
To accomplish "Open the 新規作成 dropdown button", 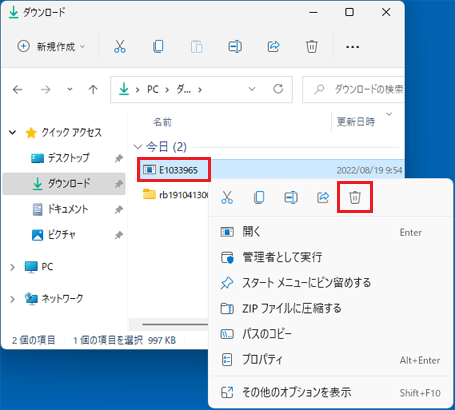I will pos(51,46).
